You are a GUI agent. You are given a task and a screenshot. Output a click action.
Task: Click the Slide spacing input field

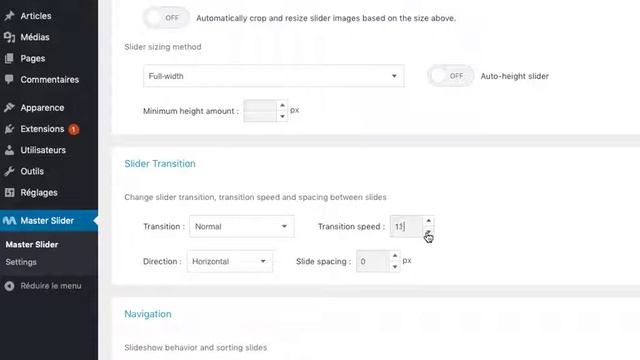373,261
